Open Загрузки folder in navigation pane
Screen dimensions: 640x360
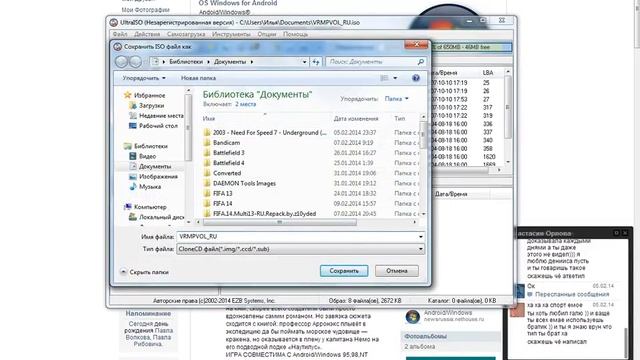(x=147, y=105)
